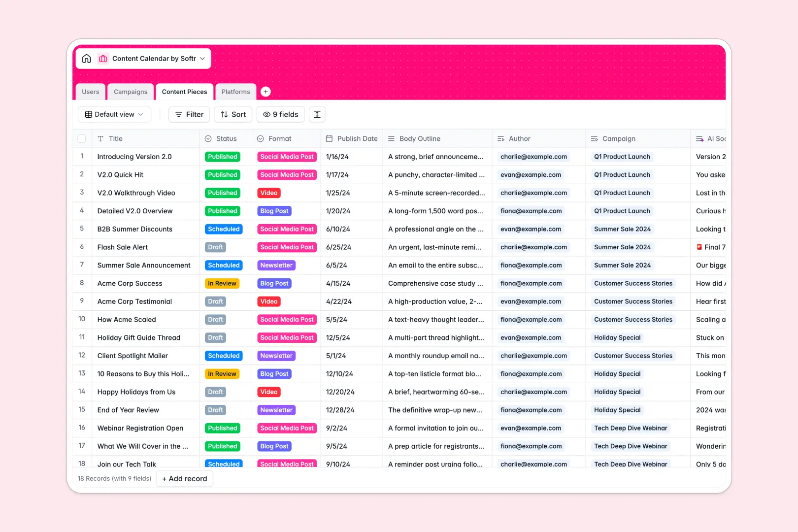
Task: Select the row height adjustment icon
Action: tap(317, 114)
